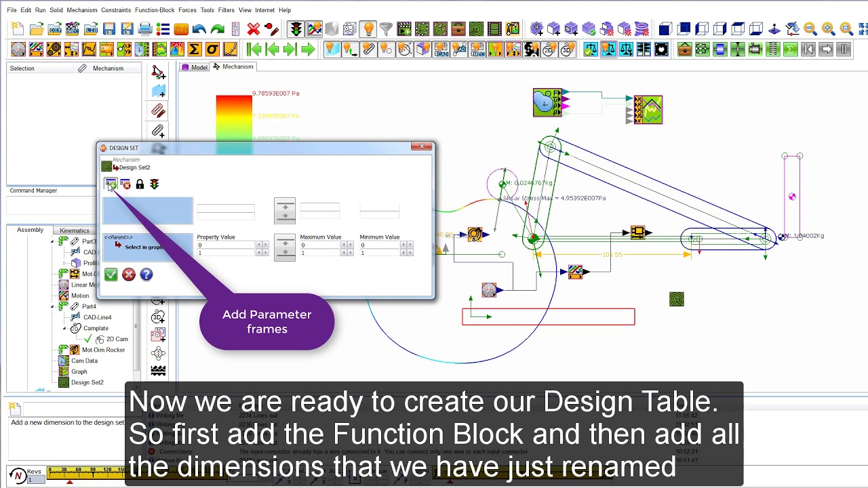868x488 pixels.
Task: Open the Constraints menu
Action: coord(116,10)
